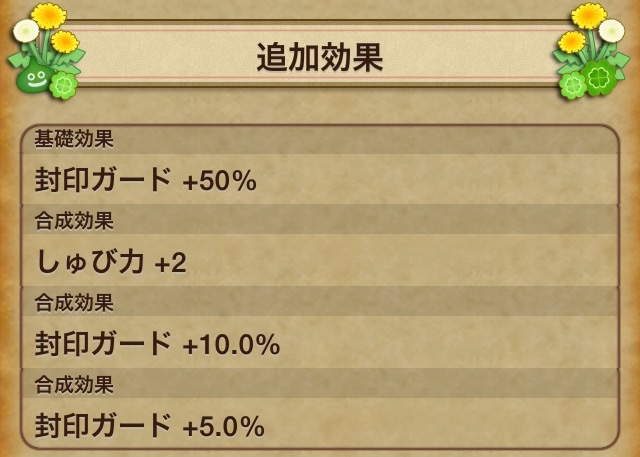Tap the +2 bonus value
The width and height of the screenshot is (640, 457).
tap(170, 264)
